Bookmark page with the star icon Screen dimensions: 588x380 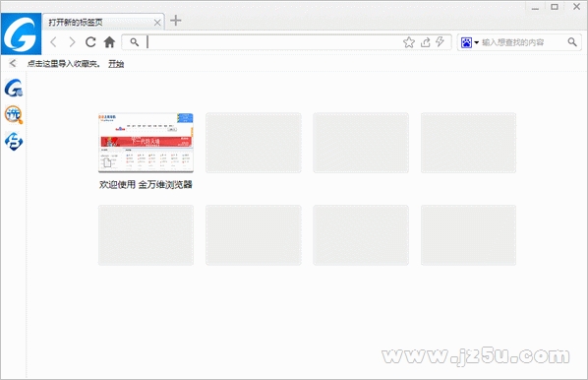tap(409, 42)
